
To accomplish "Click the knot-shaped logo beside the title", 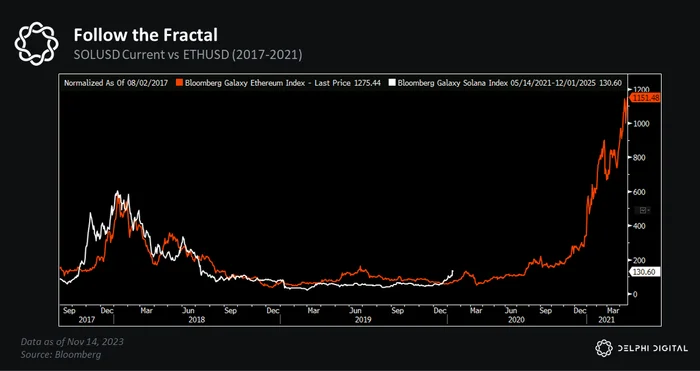I will coord(36,44).
